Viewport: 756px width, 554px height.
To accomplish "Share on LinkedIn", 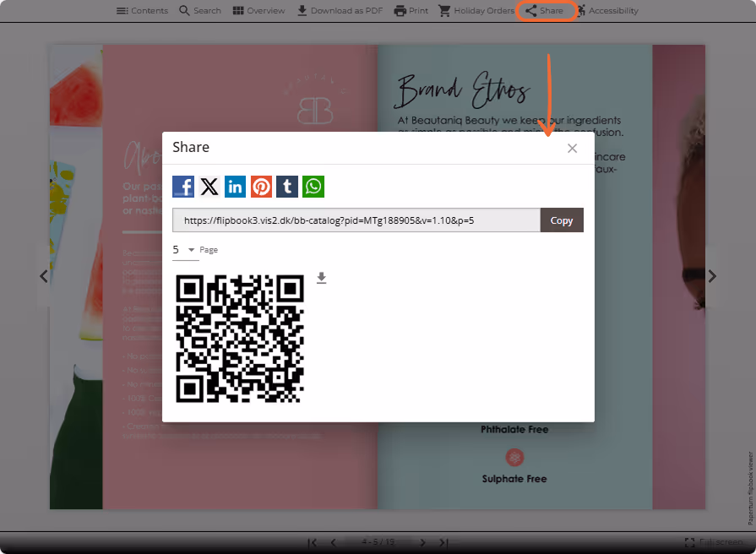I will coord(236,187).
